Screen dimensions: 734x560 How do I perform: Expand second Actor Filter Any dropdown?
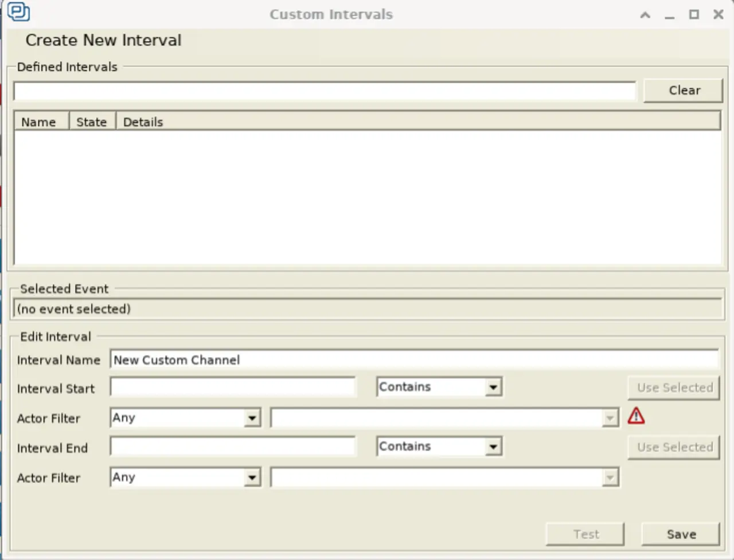click(x=252, y=477)
